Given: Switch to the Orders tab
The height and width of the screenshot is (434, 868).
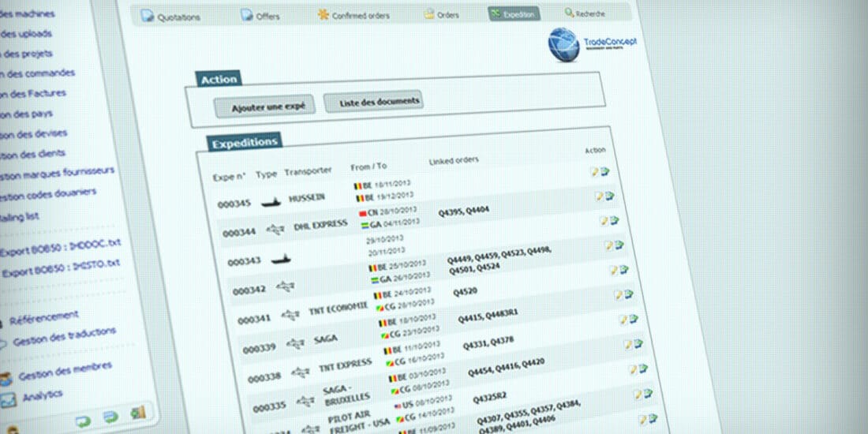Looking at the screenshot, I should 441,14.
